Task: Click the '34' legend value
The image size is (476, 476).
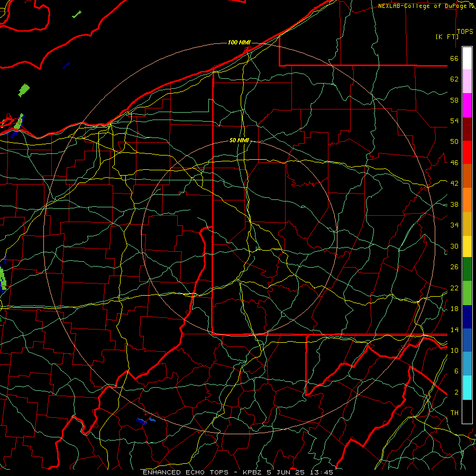Action: 454,225
